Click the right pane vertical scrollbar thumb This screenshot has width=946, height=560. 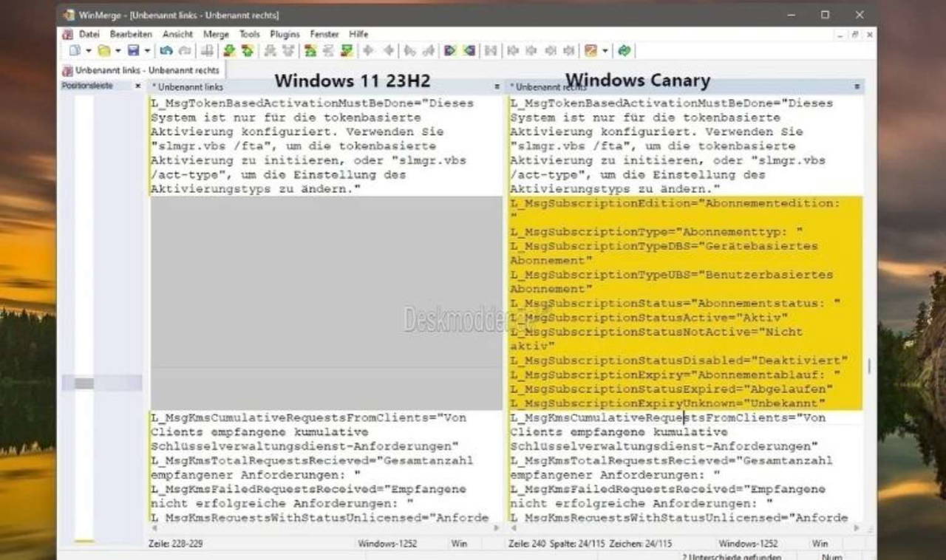(868, 366)
